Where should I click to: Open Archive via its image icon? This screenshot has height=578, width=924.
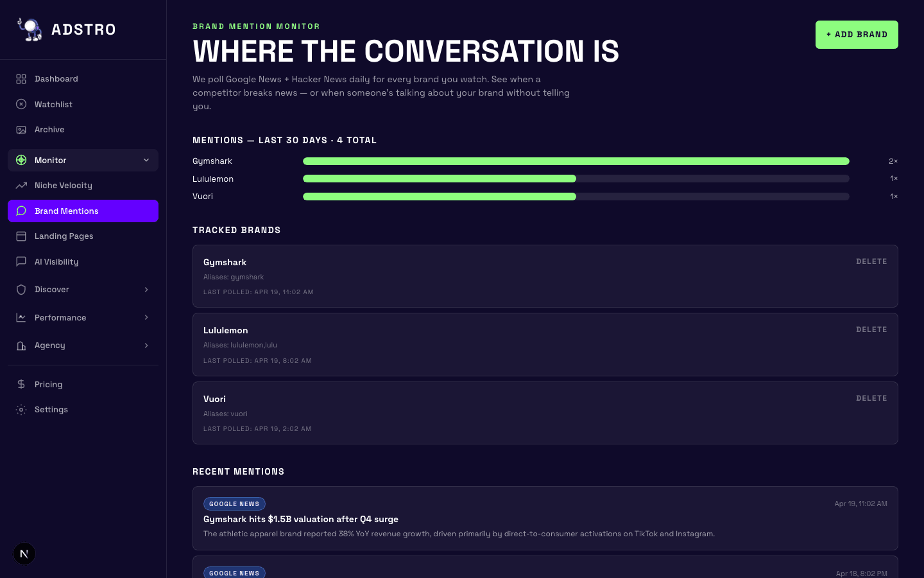pos(21,129)
